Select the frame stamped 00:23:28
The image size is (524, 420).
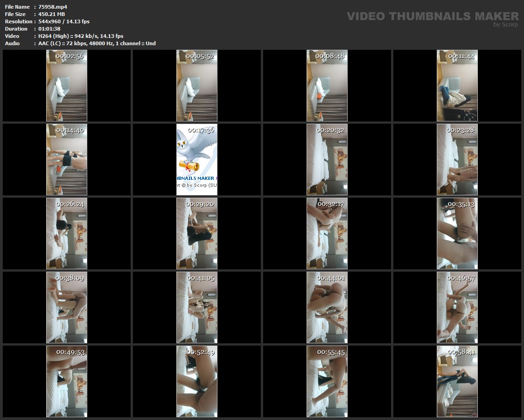pos(457,160)
